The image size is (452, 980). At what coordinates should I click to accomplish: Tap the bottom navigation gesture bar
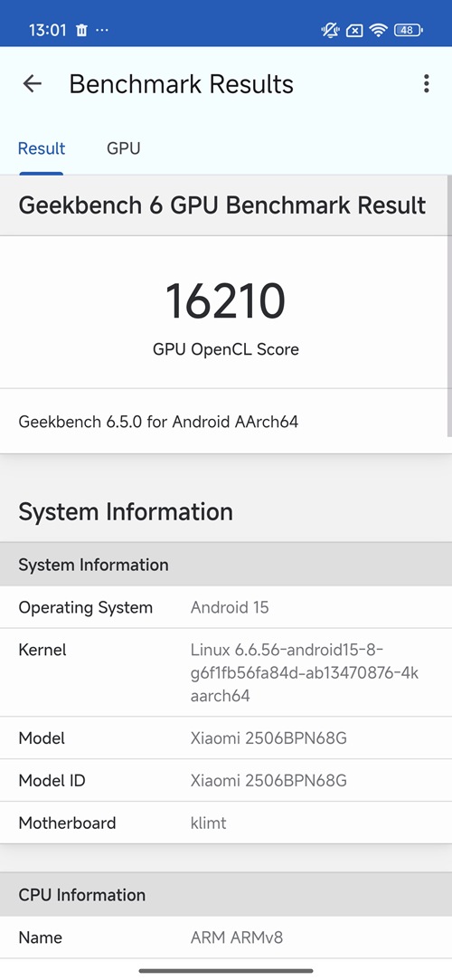pos(226,971)
